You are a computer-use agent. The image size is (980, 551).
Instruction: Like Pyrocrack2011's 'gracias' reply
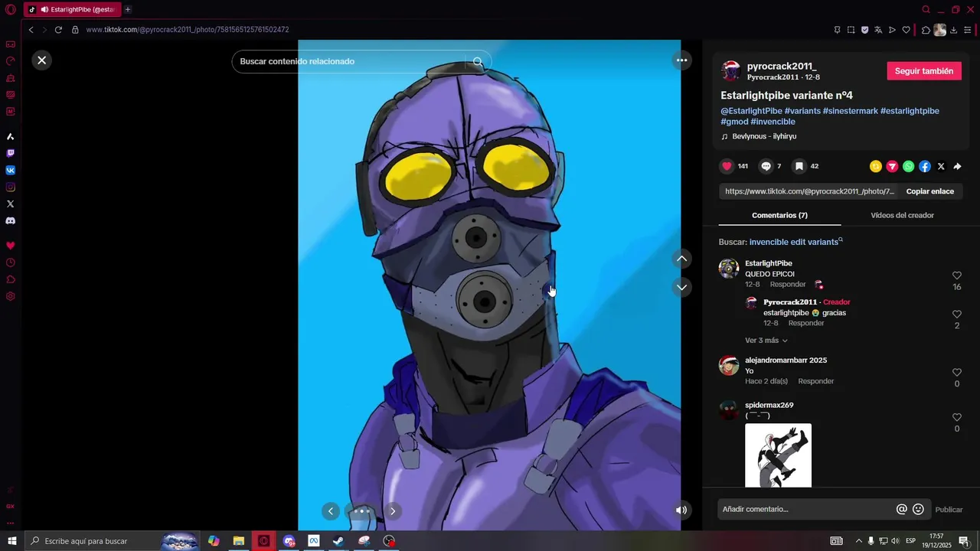pyautogui.click(x=956, y=315)
